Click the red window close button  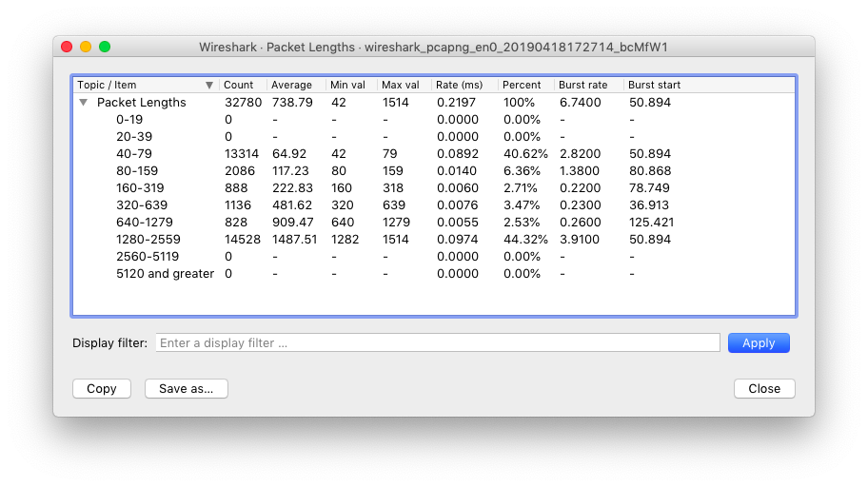point(67,47)
